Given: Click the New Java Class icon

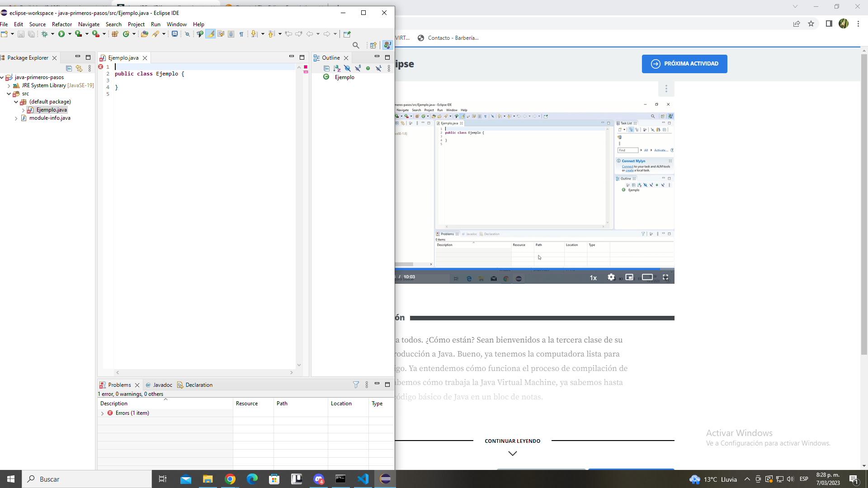Looking at the screenshot, I should (x=126, y=34).
